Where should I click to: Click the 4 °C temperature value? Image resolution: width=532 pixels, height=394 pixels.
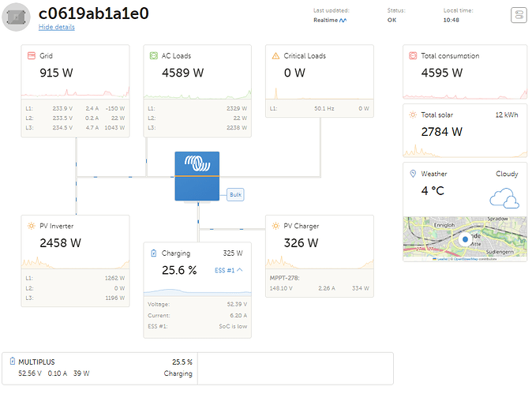click(433, 191)
